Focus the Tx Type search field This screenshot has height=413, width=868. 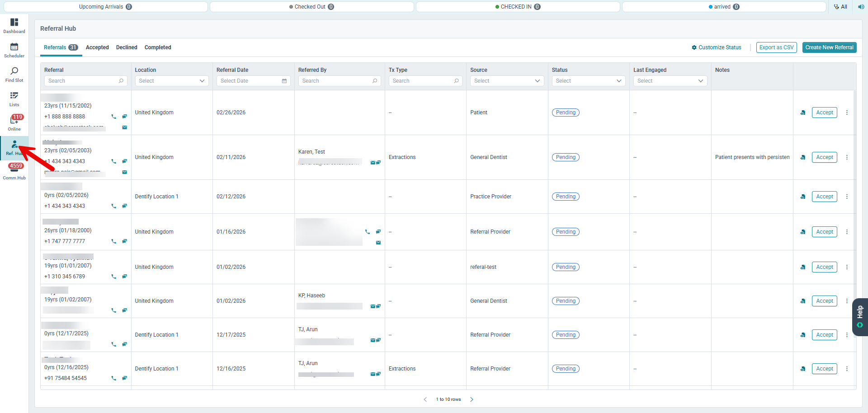(425, 81)
